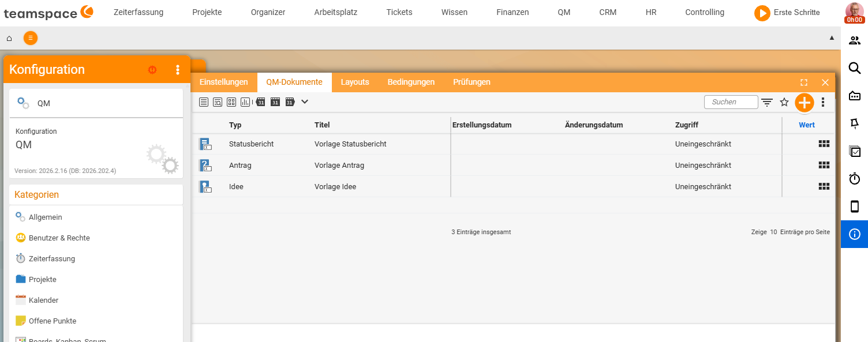This screenshot has height=342, width=868.
Task: Open the Einstellungen tab
Action: coord(223,82)
